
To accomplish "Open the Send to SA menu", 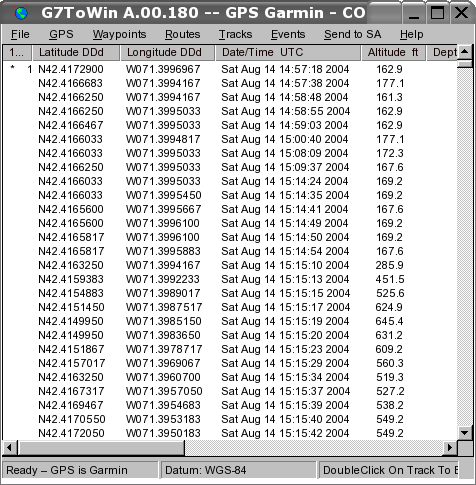I will [x=353, y=34].
